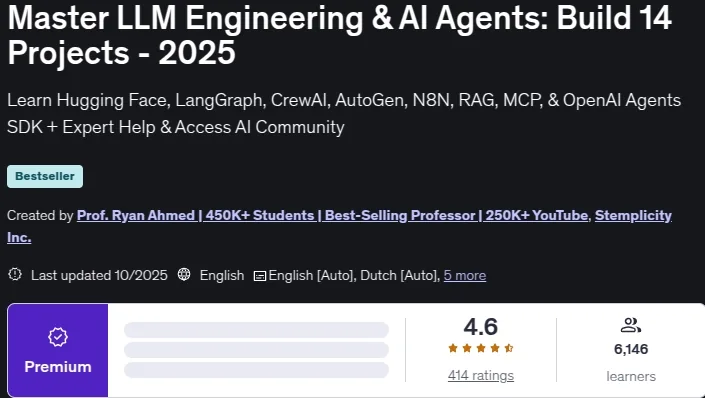705x398 pixels.
Task: Click the first rating star
Action: [x=453, y=348]
